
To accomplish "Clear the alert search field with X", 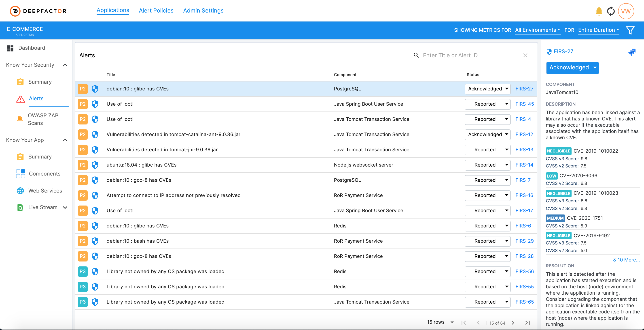I will [525, 55].
